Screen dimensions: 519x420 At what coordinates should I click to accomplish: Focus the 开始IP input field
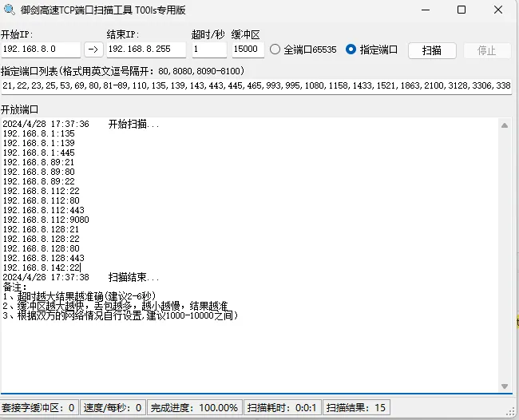click(41, 50)
